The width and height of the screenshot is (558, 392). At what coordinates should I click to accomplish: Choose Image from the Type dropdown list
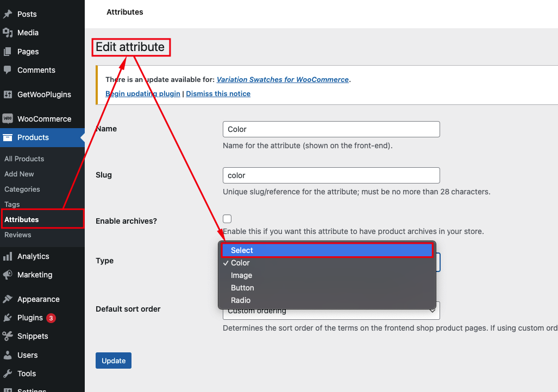click(x=327, y=275)
